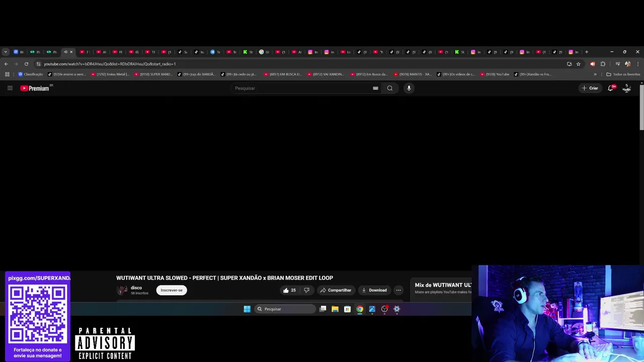Subscribe with the Inscrever-se button
Image resolution: width=644 pixels, height=362 pixels.
(172, 290)
